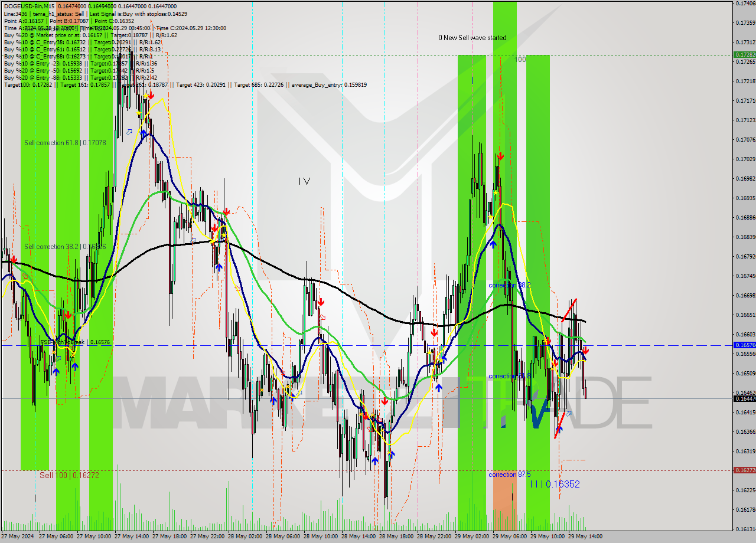Click the 'I V' wave label
The image size is (756, 543).
304,181
